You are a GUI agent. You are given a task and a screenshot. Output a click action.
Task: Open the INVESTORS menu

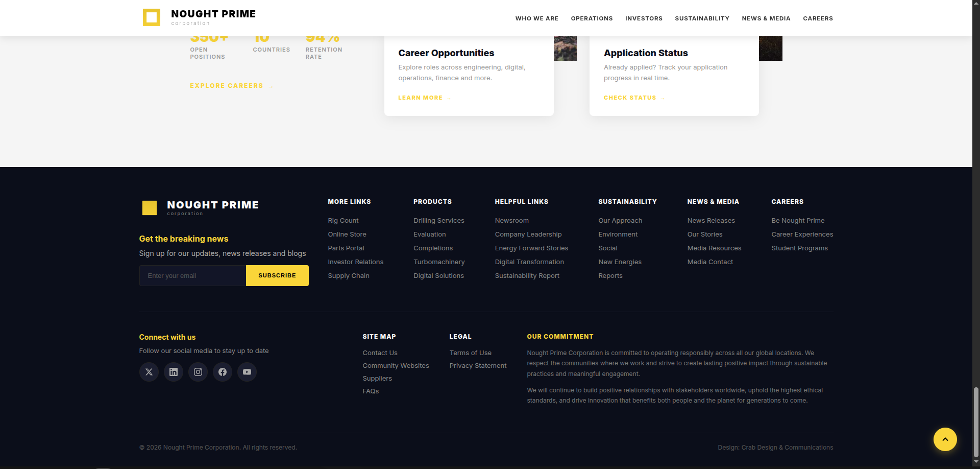(644, 18)
